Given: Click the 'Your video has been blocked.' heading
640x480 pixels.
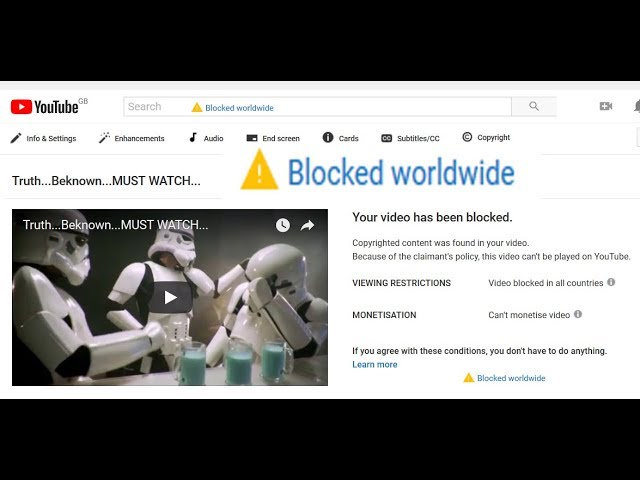Looking at the screenshot, I should 432,217.
